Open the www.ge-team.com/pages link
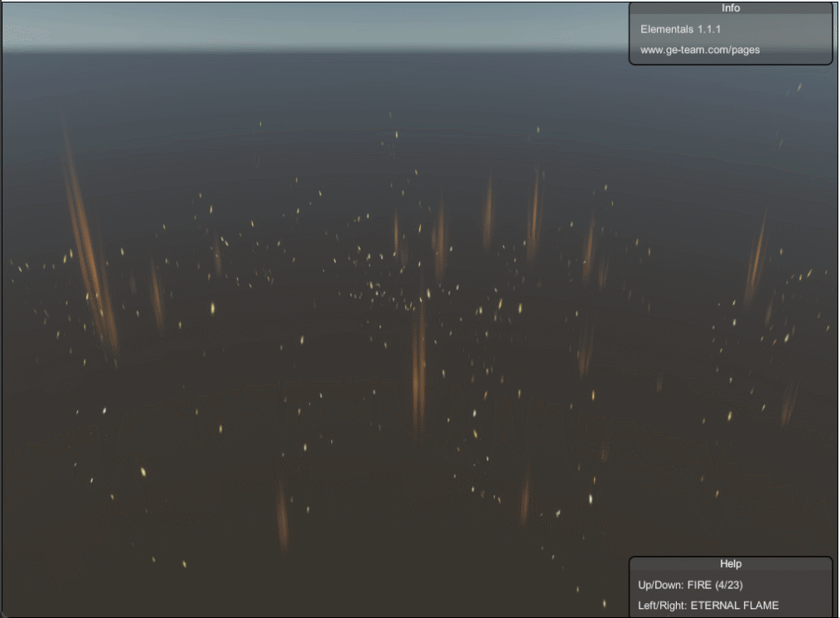 (700, 50)
